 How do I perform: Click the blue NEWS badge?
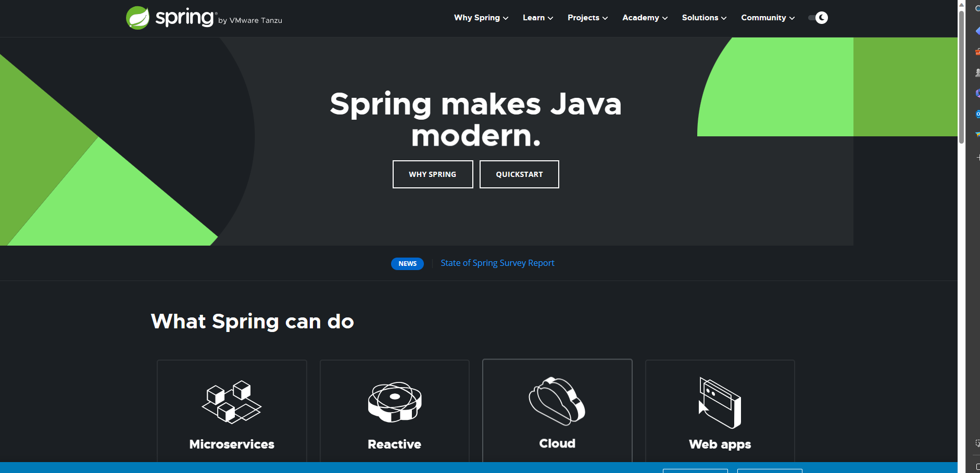[x=407, y=264]
